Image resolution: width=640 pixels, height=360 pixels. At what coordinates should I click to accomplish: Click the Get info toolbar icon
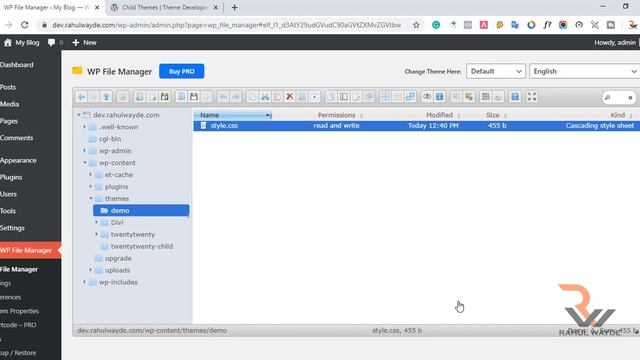point(440,97)
